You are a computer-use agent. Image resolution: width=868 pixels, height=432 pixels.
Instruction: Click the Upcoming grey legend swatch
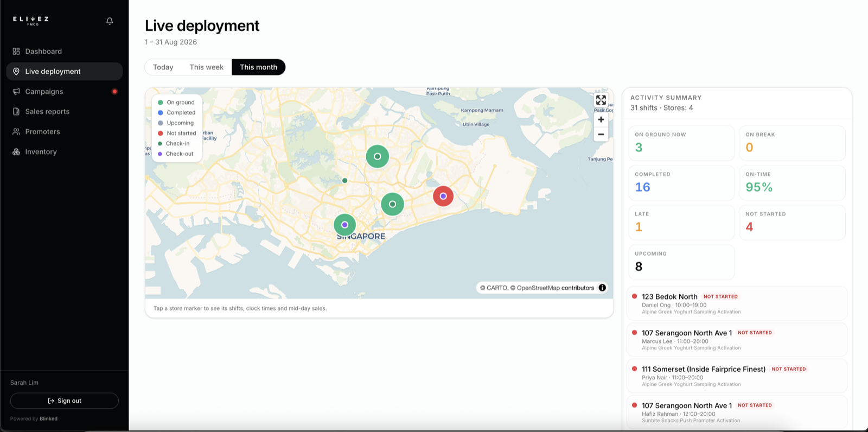pyautogui.click(x=161, y=123)
